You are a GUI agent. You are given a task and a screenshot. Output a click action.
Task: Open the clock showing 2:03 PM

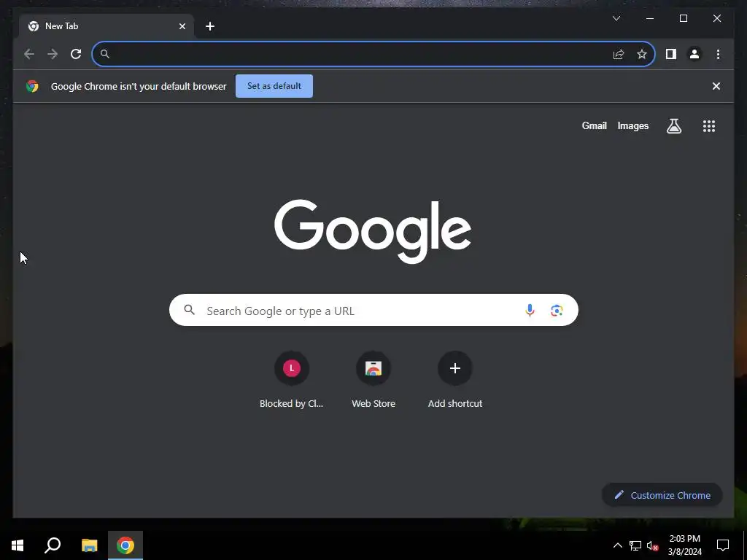coord(684,545)
